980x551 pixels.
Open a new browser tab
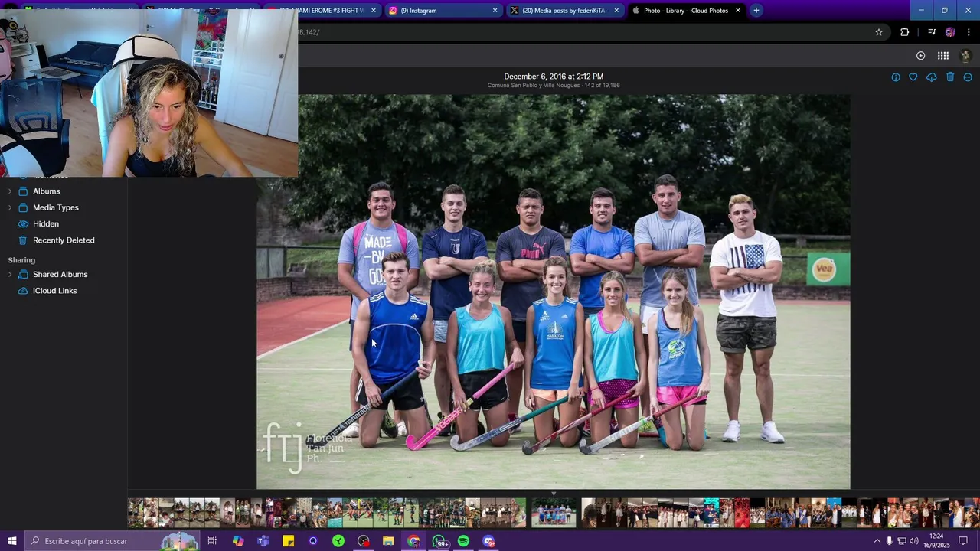coord(756,10)
